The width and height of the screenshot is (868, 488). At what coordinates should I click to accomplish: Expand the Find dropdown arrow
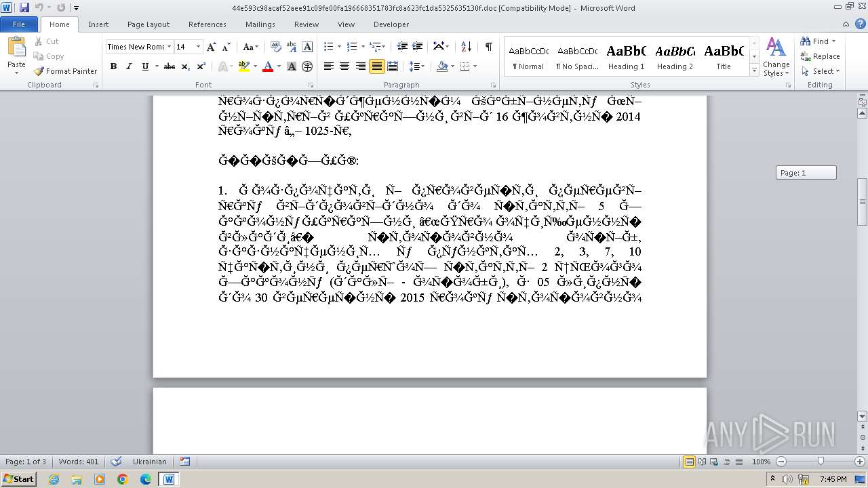coord(833,41)
